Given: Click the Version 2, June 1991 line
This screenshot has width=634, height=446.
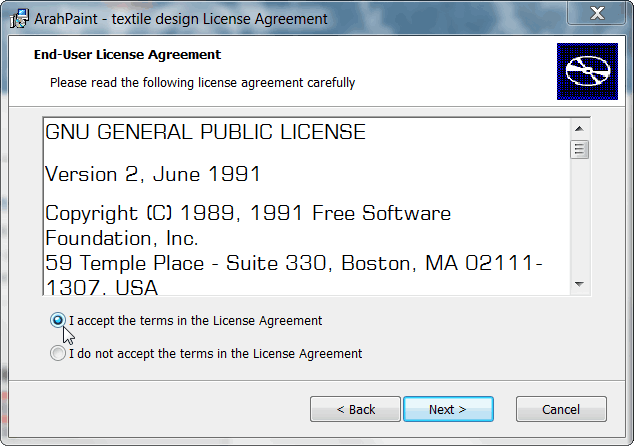Looking at the screenshot, I should (153, 174).
